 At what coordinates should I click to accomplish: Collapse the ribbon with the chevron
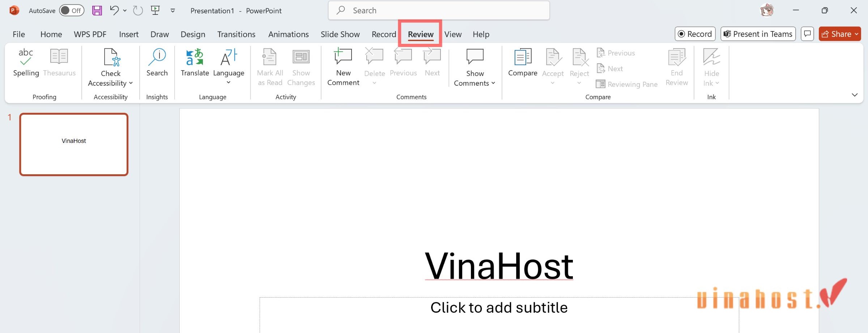tap(855, 95)
